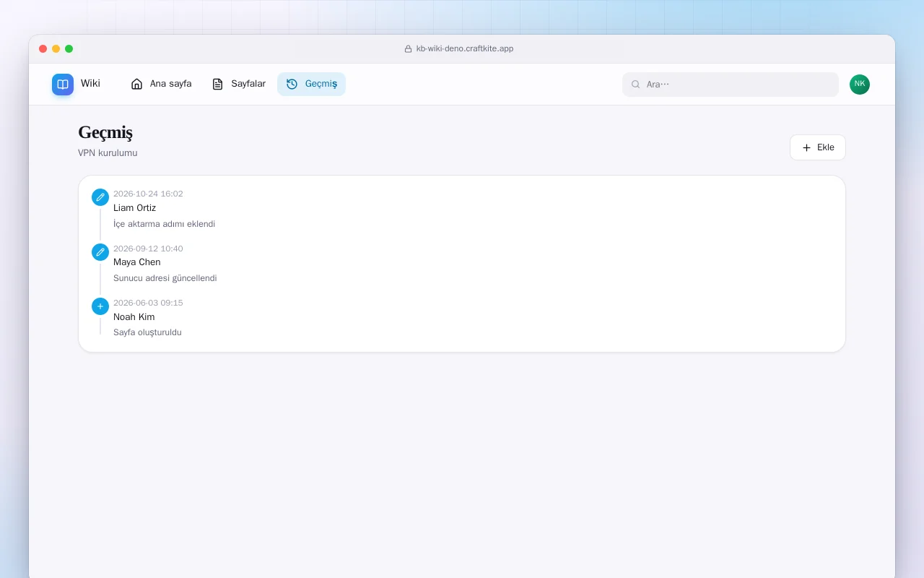This screenshot has width=924, height=578.
Task: Click the VPN kurulumu subtitle
Action: [108, 153]
